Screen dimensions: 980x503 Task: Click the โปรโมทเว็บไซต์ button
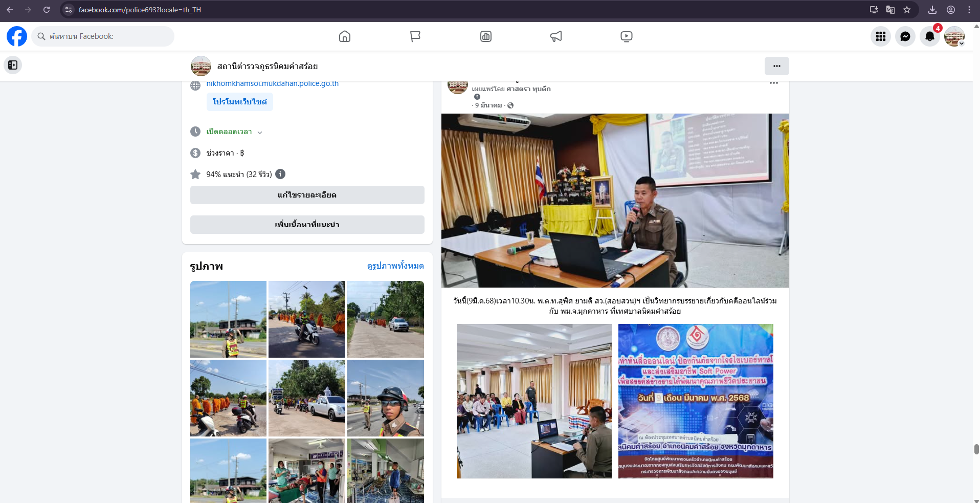(239, 102)
